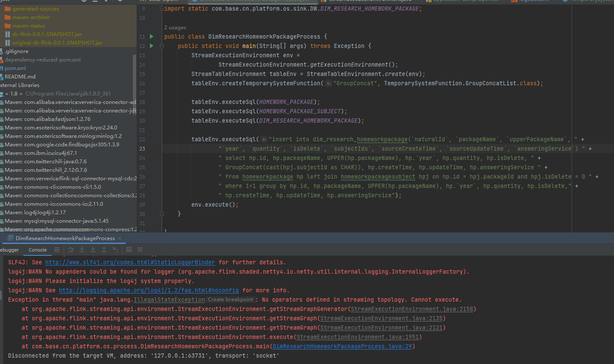The width and height of the screenshot is (614, 364).
Task: Select Maven: com.alibaba:fastjson:1.2.76 library
Action: pos(48,119)
